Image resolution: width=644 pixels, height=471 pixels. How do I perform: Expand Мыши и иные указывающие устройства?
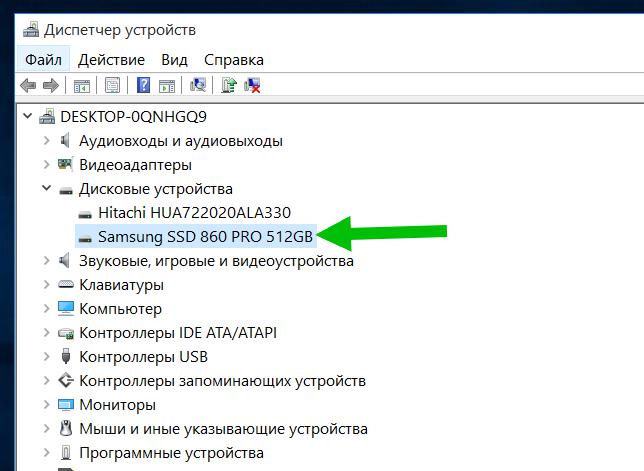point(46,428)
